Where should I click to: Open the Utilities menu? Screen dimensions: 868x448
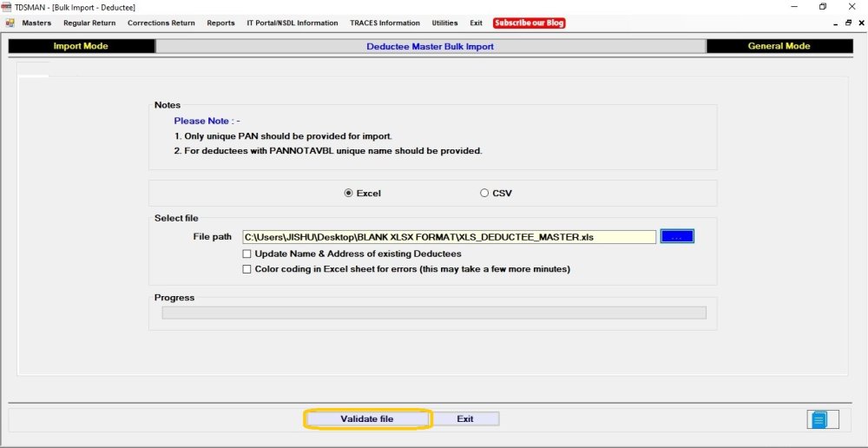(x=444, y=23)
